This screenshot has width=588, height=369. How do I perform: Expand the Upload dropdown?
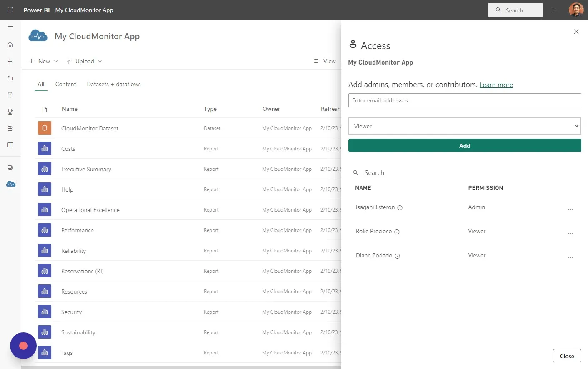click(x=84, y=61)
